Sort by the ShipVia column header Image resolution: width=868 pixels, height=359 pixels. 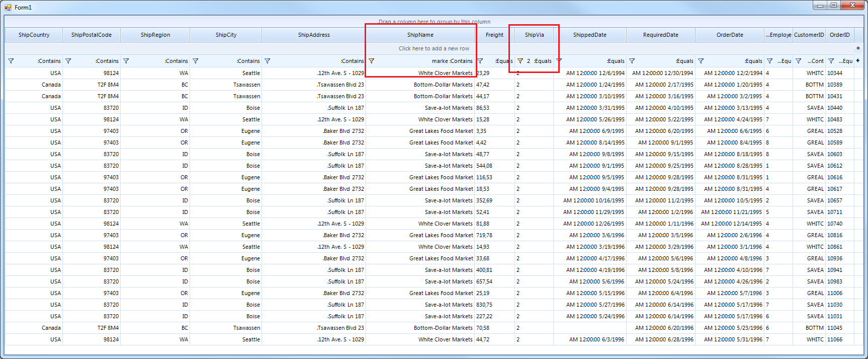pyautogui.click(x=534, y=35)
